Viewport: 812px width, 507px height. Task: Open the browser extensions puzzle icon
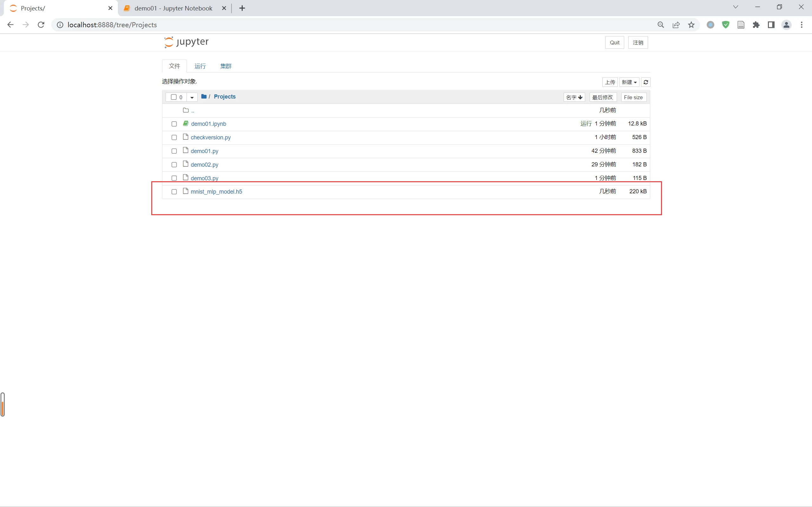point(756,25)
